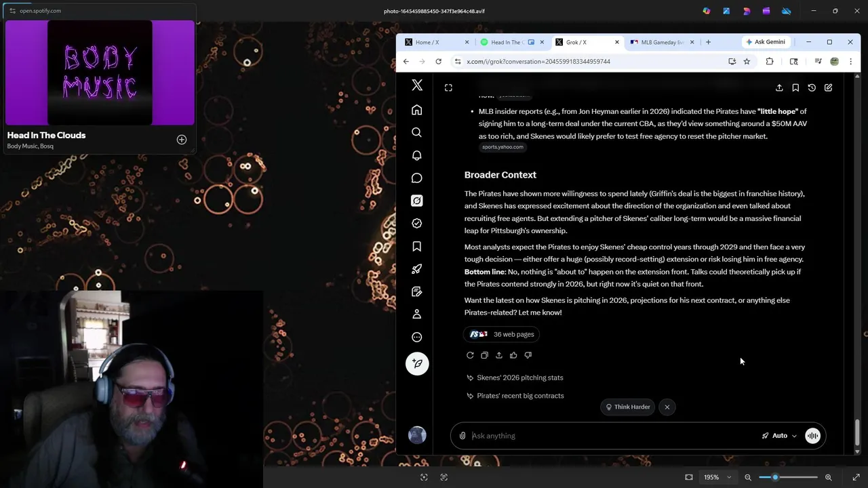Close the Grok / X tab
Screen dimensions: 868x488
pyautogui.click(x=617, y=42)
